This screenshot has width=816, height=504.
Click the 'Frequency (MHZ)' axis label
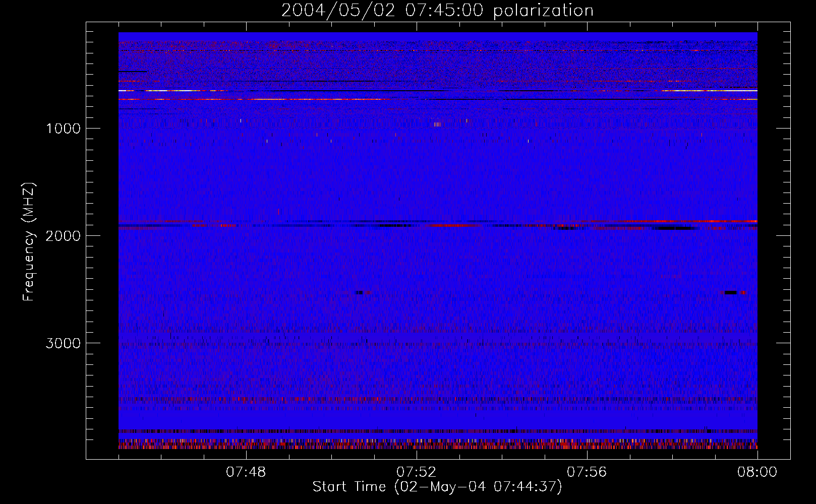29,242
